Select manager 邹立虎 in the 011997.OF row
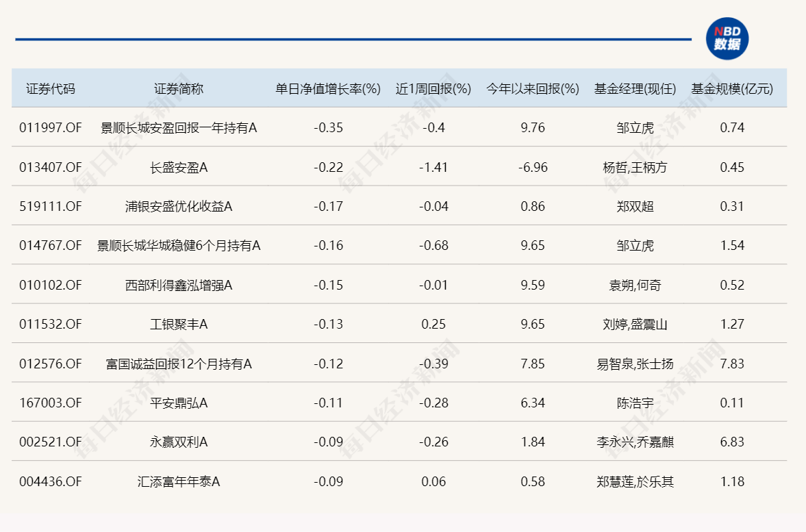This screenshot has width=806, height=532. click(x=635, y=127)
